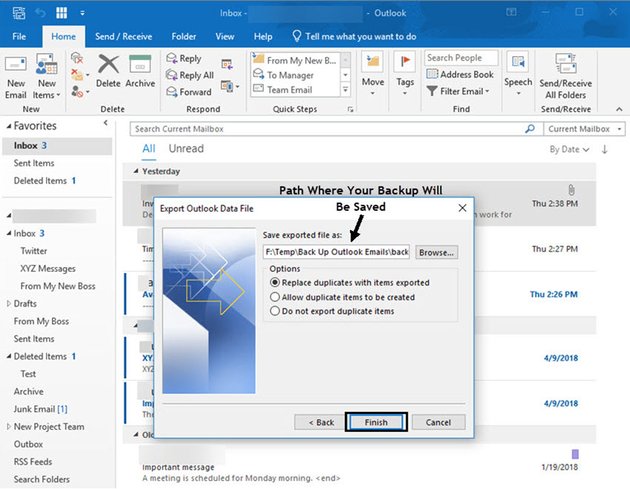
Task: Click the New Email icon
Action: pyautogui.click(x=16, y=64)
